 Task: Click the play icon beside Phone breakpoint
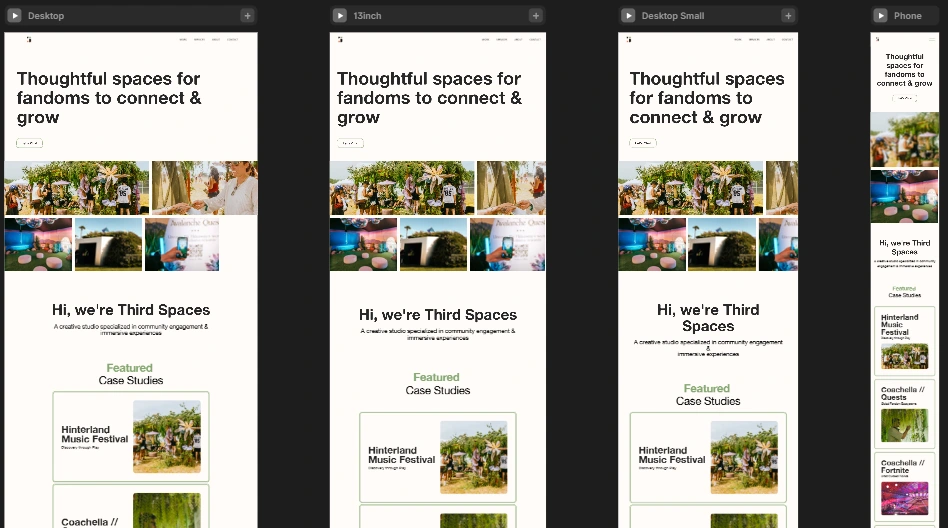coord(881,16)
